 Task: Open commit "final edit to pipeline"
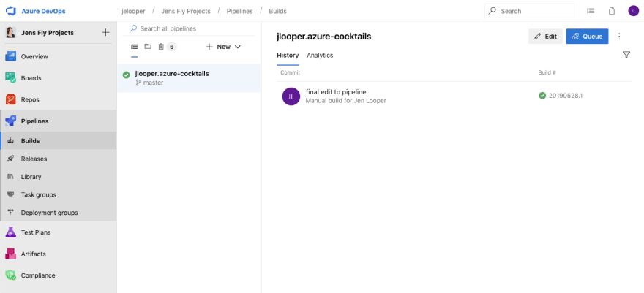[336, 92]
